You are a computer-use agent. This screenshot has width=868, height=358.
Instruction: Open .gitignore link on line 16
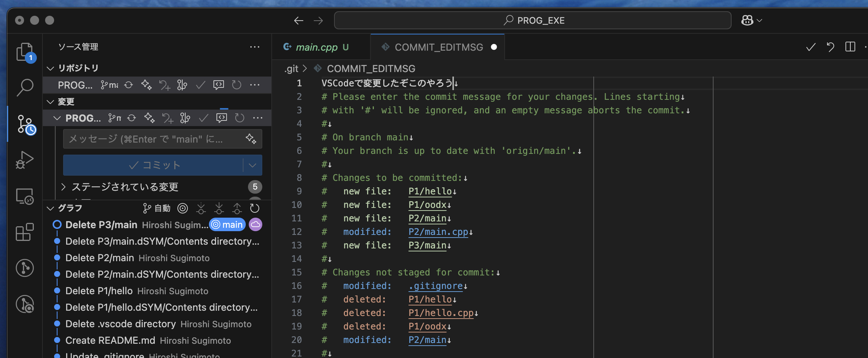[x=436, y=286]
